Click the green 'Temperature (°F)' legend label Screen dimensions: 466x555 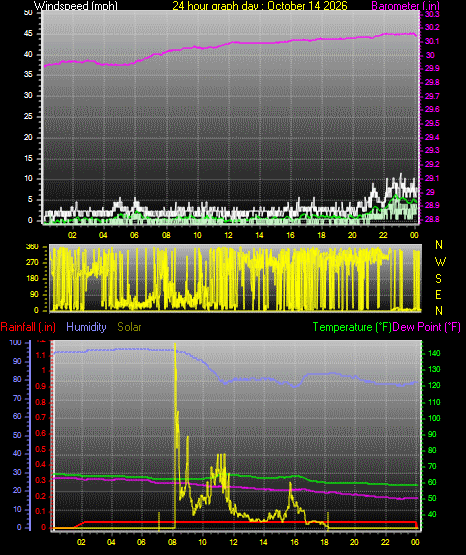coord(352,327)
